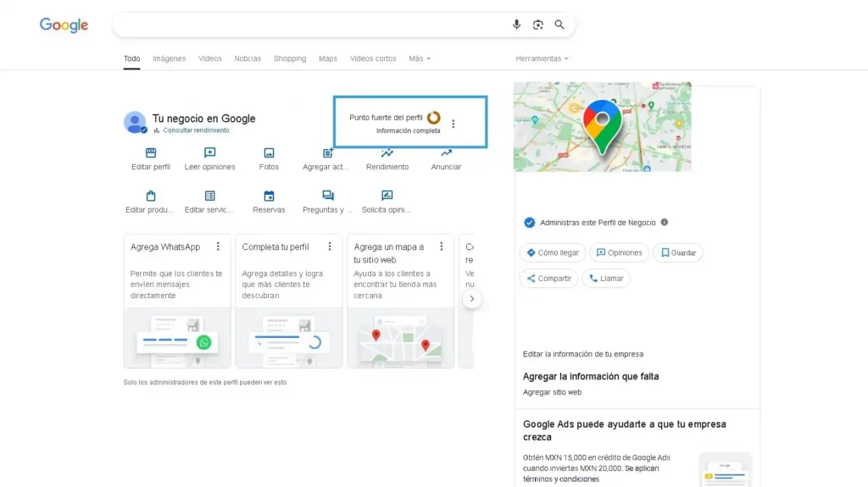868x487 pixels.
Task: Expand the Herramientas dropdown
Action: point(542,58)
